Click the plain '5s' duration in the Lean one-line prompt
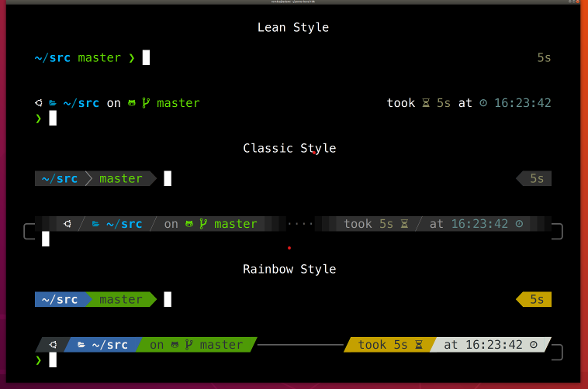Screen dimensions: 588x389 click(544, 57)
